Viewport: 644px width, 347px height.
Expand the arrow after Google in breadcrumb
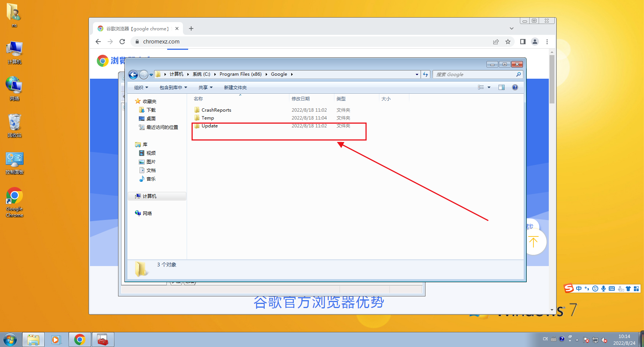point(292,74)
